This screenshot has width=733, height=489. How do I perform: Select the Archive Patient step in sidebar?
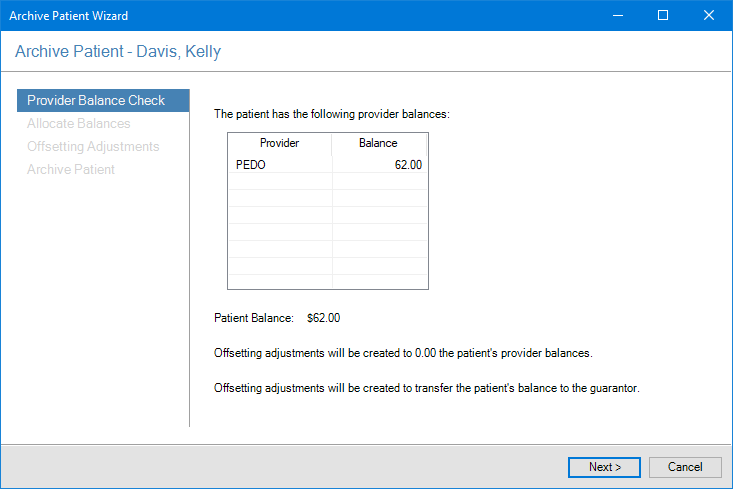click(71, 169)
